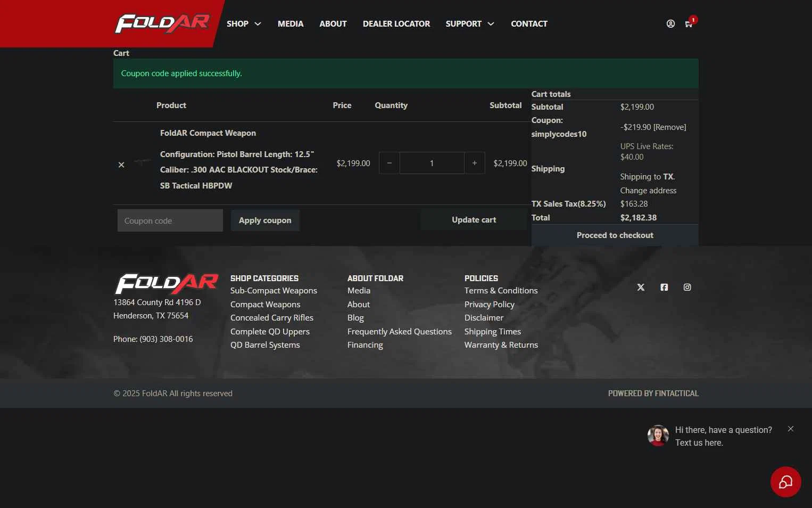Open the red chat widget button
Image resolution: width=812 pixels, height=508 pixels.
tap(786, 482)
